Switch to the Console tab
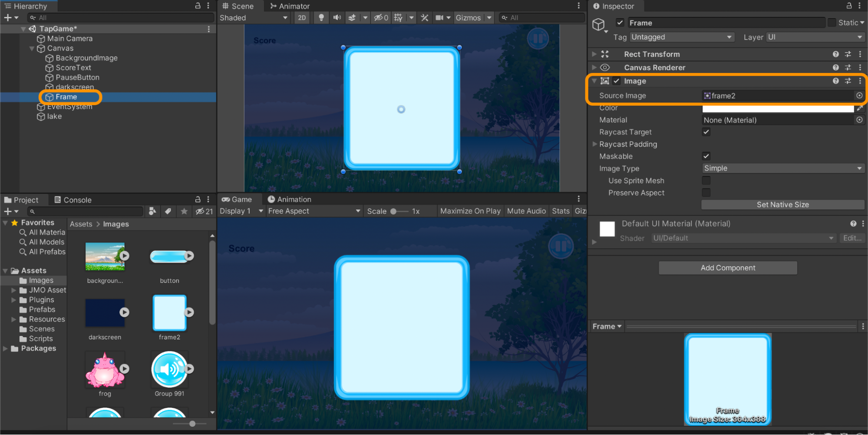The width and height of the screenshot is (868, 435). [73, 200]
